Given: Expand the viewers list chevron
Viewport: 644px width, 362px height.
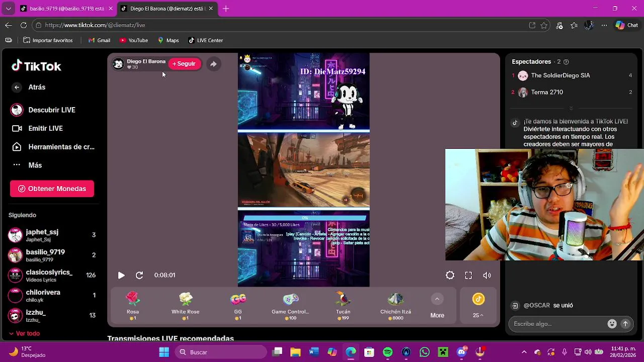Looking at the screenshot, I should (571, 108).
